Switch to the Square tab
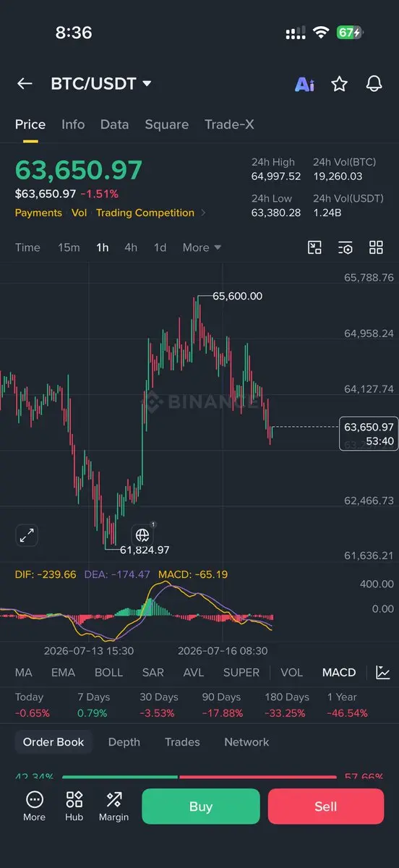399x868 pixels. click(167, 124)
